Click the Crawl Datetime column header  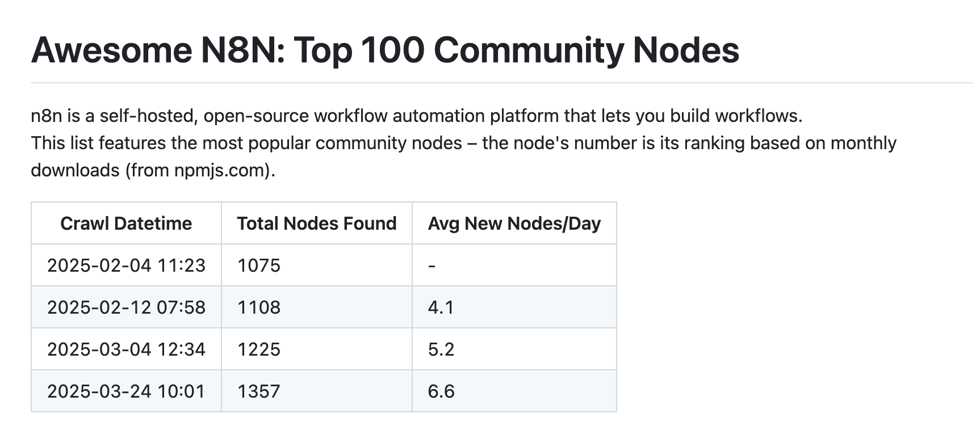click(x=126, y=223)
